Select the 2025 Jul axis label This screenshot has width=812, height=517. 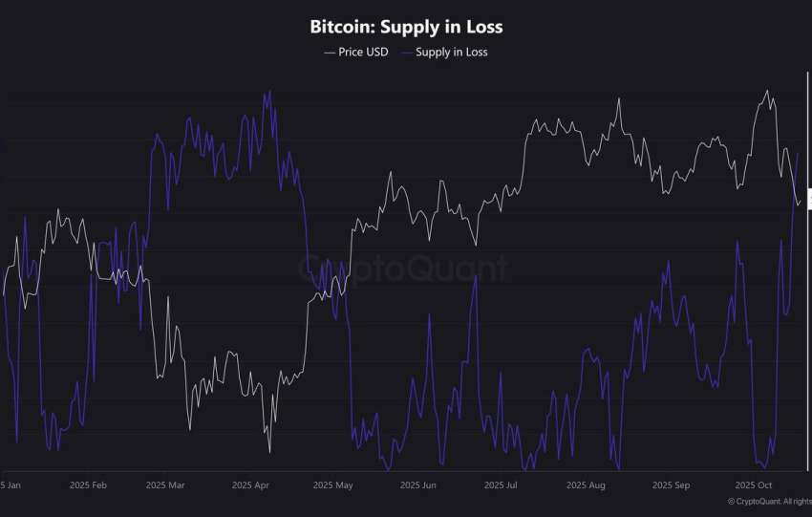tap(500, 485)
